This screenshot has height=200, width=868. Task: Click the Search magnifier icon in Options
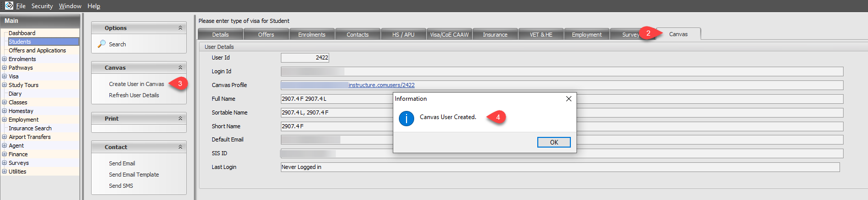tap(102, 44)
